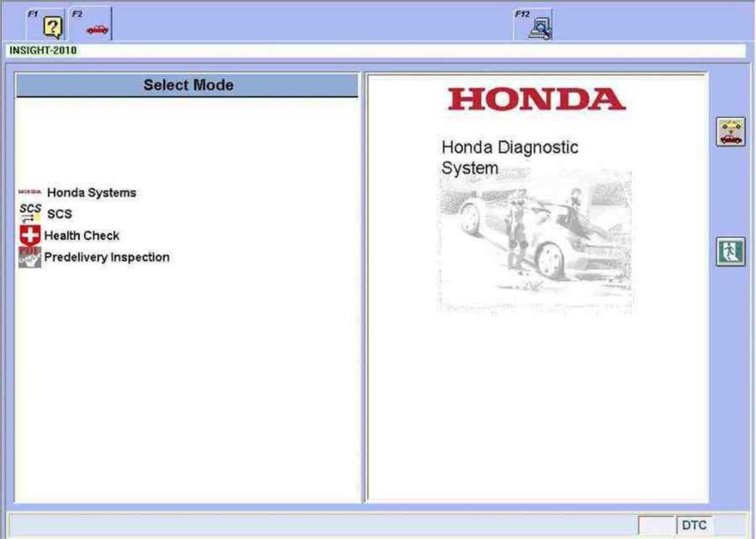Click the car connection icon on right sidebar
Viewport: 756px width, 539px height.
[730, 132]
